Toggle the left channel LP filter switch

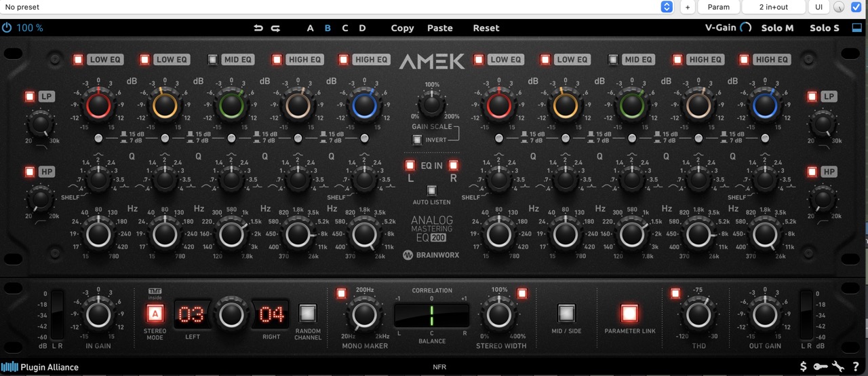click(x=30, y=96)
